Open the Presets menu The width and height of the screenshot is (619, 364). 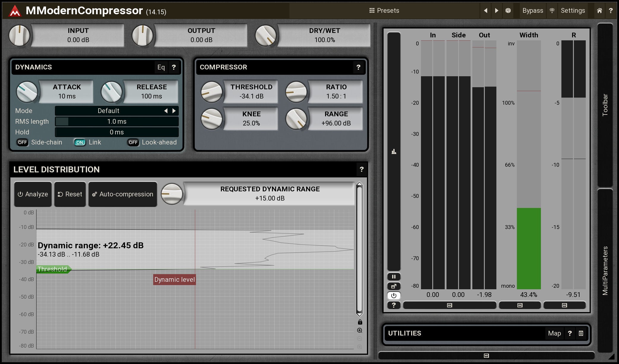[x=384, y=11]
